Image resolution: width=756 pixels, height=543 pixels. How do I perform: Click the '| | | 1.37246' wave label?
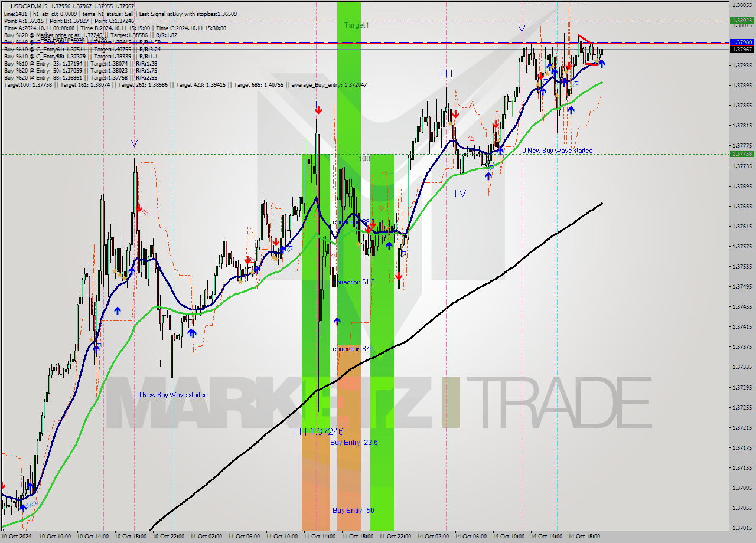pos(318,431)
